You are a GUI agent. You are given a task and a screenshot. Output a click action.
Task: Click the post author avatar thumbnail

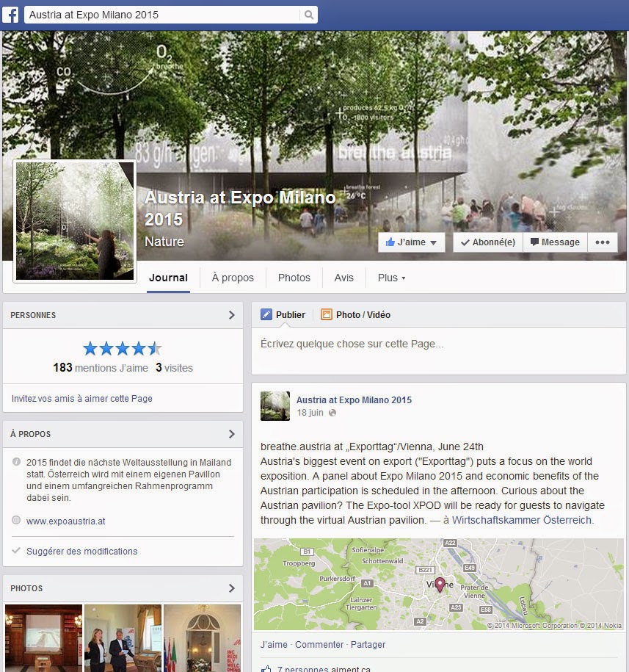(x=275, y=406)
